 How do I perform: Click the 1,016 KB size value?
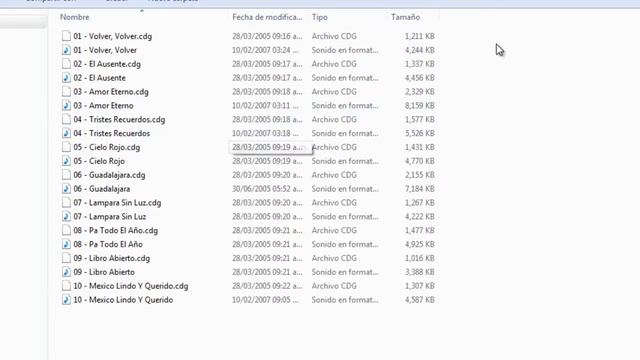(x=419, y=258)
